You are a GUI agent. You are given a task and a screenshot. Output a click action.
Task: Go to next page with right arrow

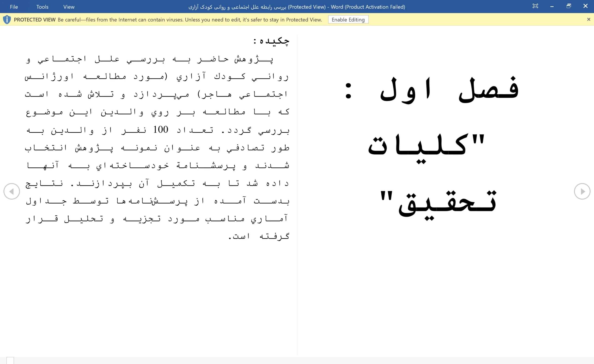tap(582, 191)
